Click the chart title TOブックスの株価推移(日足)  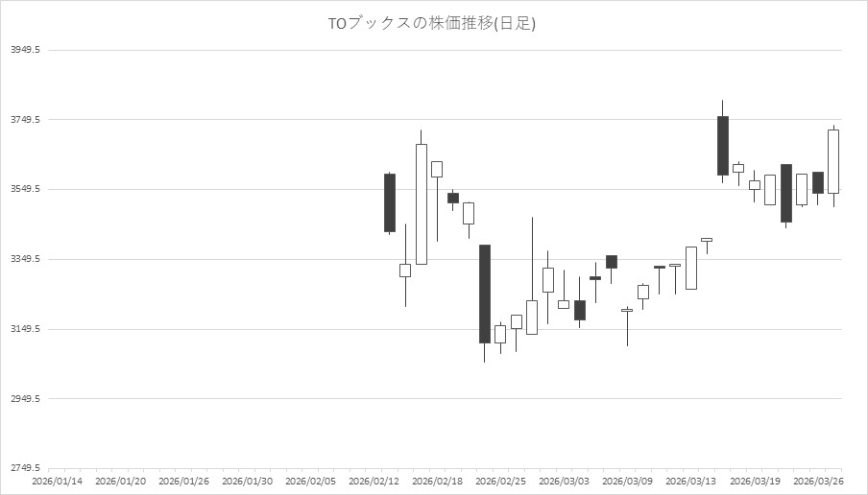point(432,23)
